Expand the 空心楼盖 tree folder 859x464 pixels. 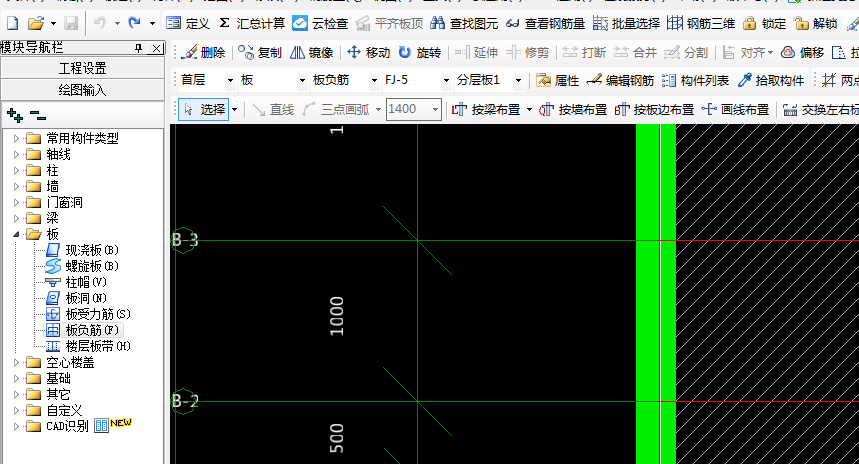16,362
